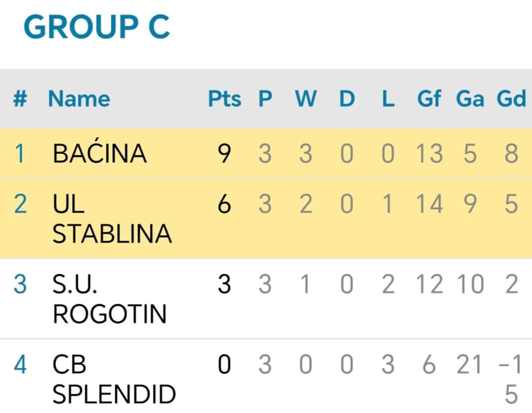Click CB SPLENDID's 21 goals against

[x=469, y=364]
